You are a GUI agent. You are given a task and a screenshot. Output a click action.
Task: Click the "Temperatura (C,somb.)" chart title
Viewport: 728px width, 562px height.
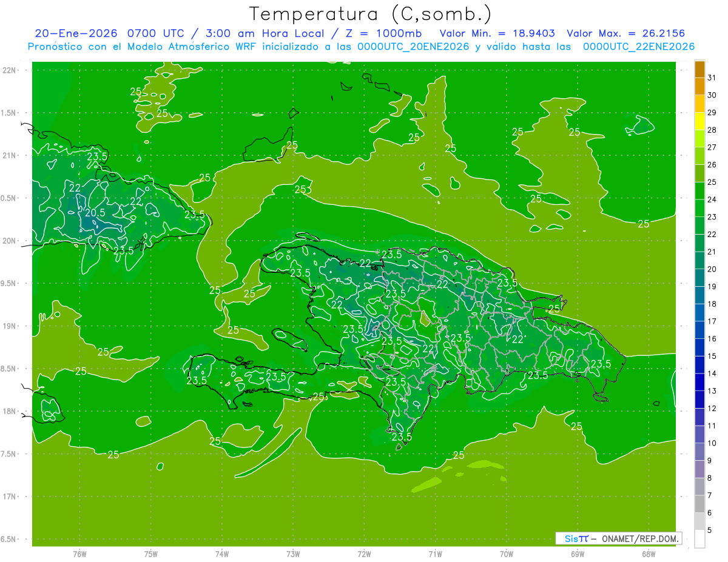[370, 14]
